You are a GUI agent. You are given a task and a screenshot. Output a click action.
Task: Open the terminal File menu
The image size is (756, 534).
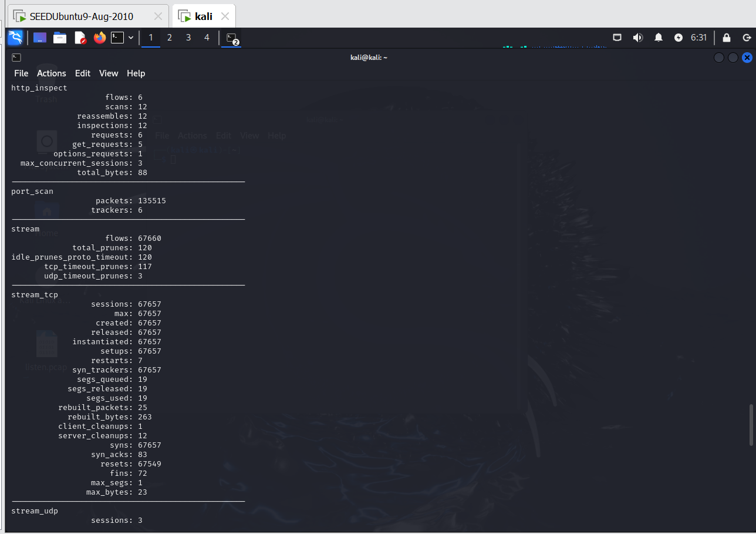point(21,73)
